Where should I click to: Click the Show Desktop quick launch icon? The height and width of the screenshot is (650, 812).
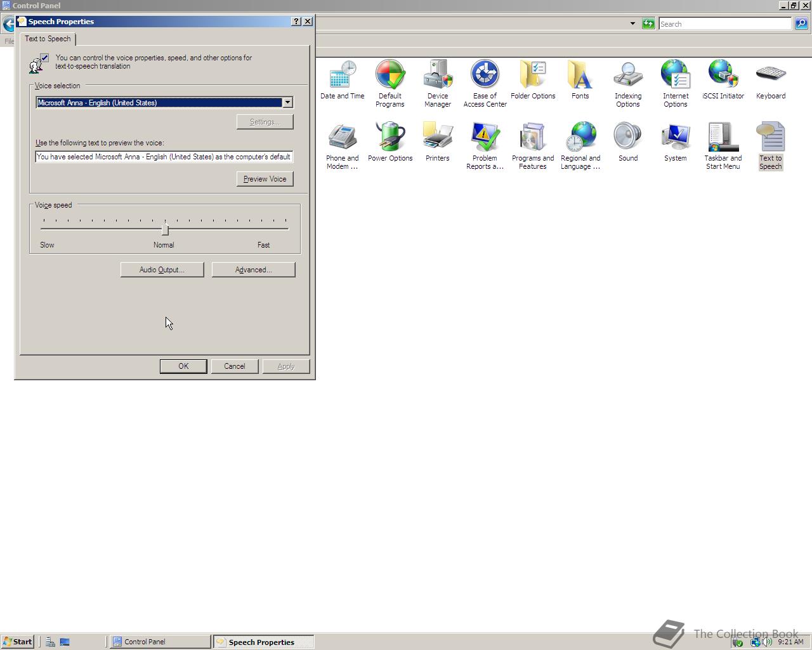pyautogui.click(x=65, y=642)
